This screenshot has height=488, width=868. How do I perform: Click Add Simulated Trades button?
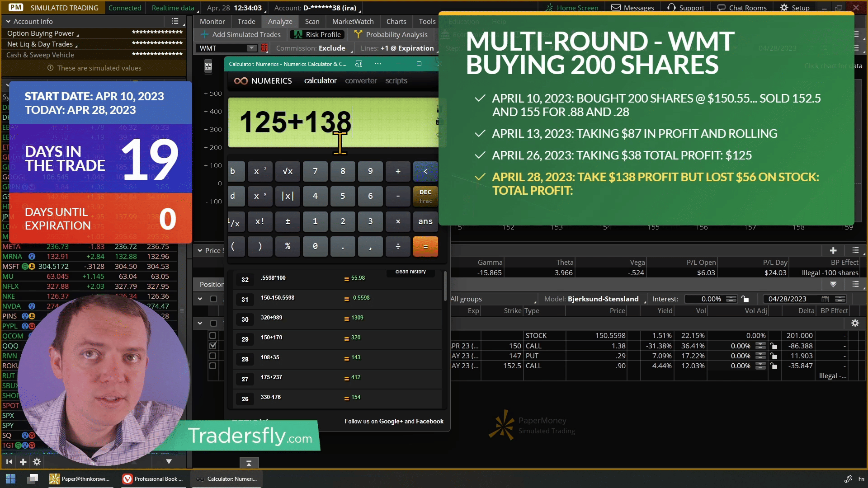241,34
